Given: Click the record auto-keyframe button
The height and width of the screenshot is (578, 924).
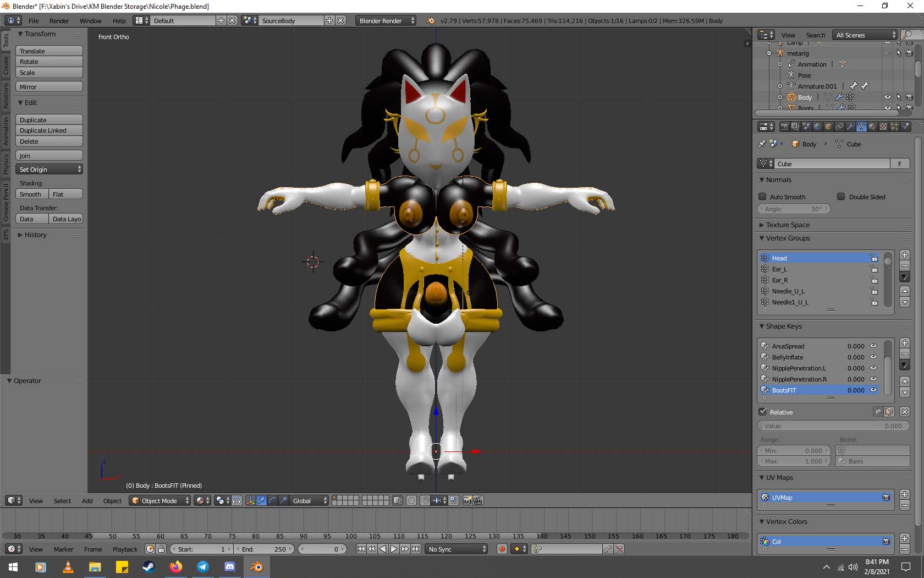Looking at the screenshot, I should 502,549.
